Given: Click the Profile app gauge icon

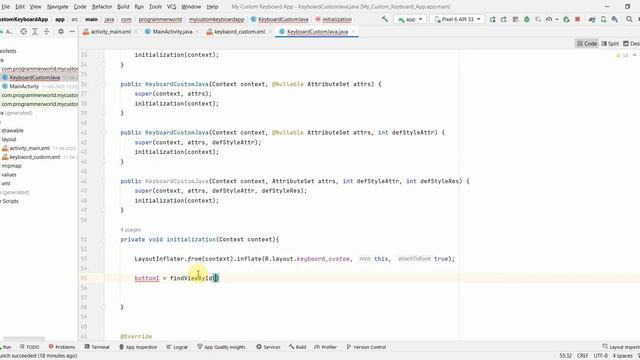Looking at the screenshot, I should point(549,19).
